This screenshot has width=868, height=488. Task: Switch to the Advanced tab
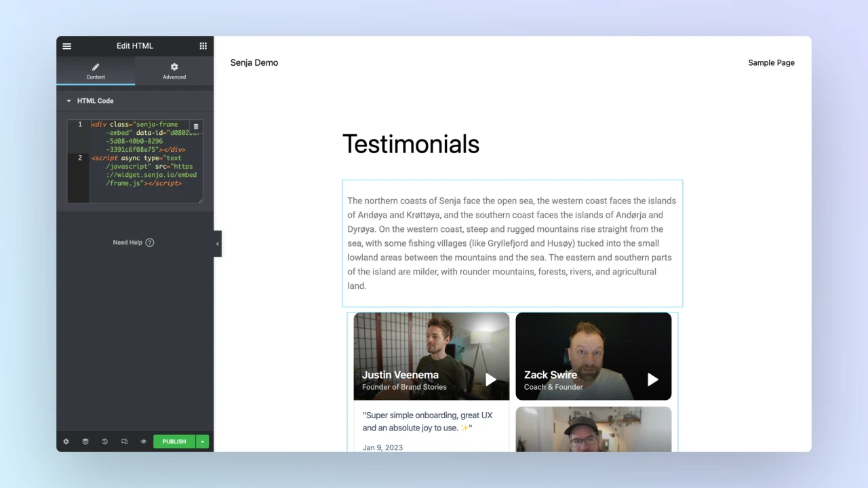[174, 70]
